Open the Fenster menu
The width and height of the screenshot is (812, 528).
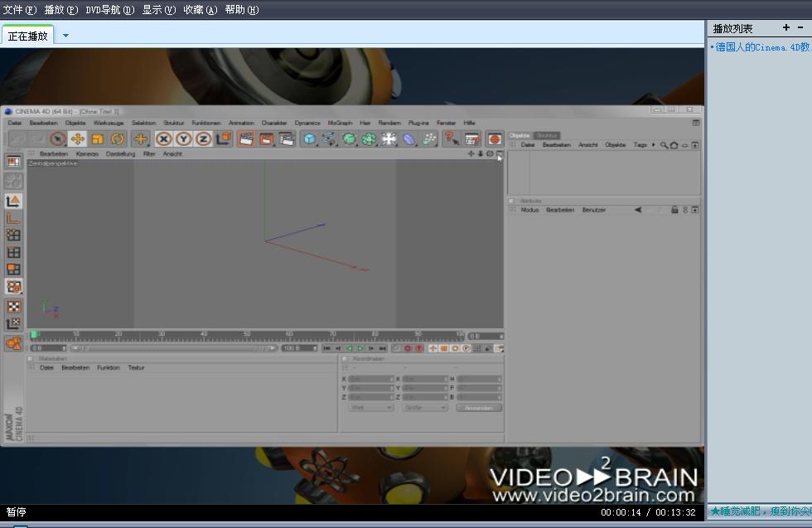pyautogui.click(x=446, y=123)
